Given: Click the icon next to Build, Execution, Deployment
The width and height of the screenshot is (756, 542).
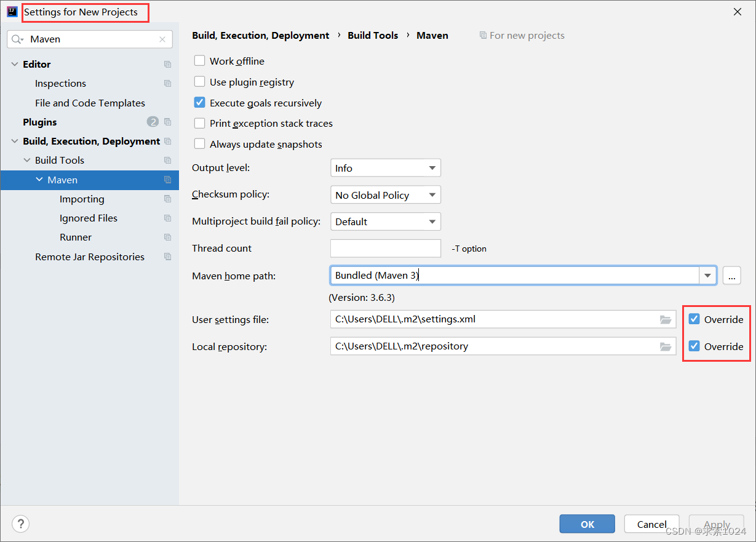Looking at the screenshot, I should click(x=167, y=141).
